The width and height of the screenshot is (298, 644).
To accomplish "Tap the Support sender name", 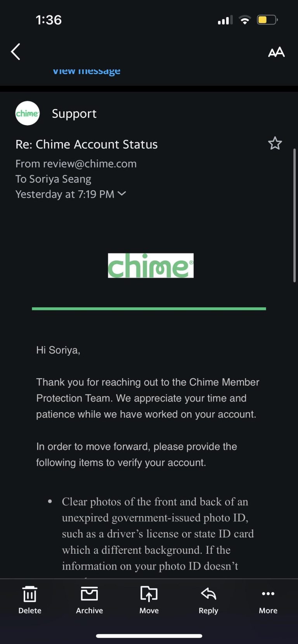I will pyautogui.click(x=74, y=114).
